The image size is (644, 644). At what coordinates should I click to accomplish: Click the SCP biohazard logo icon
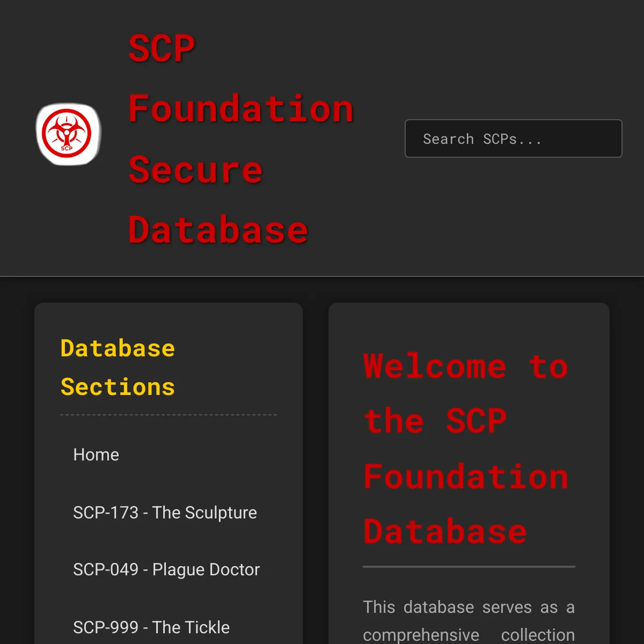[x=69, y=134]
